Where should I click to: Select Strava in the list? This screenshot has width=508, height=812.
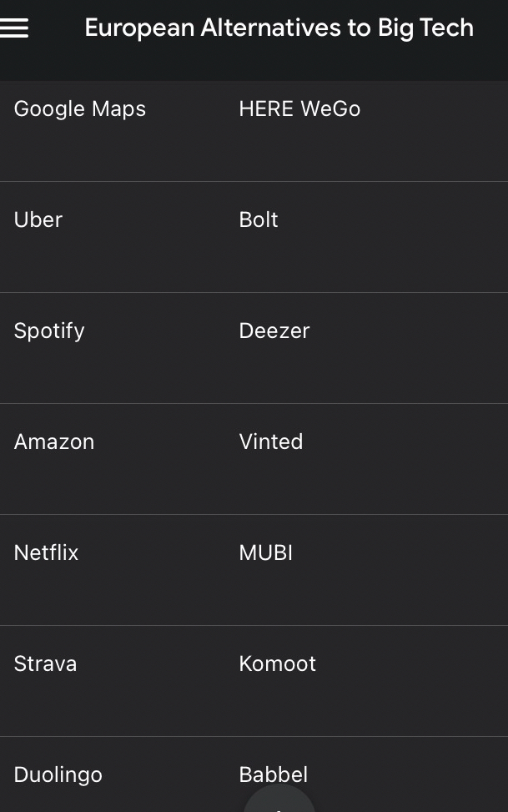click(45, 664)
